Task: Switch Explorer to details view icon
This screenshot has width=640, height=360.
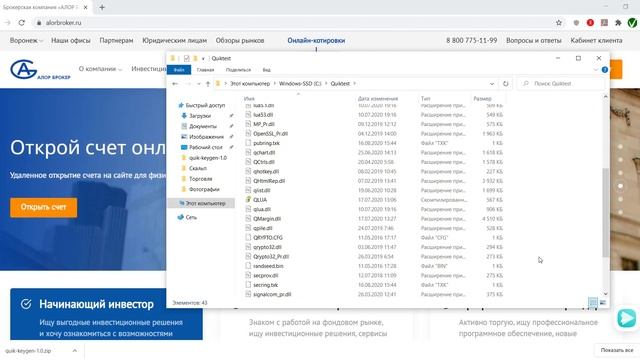Action: click(593, 302)
